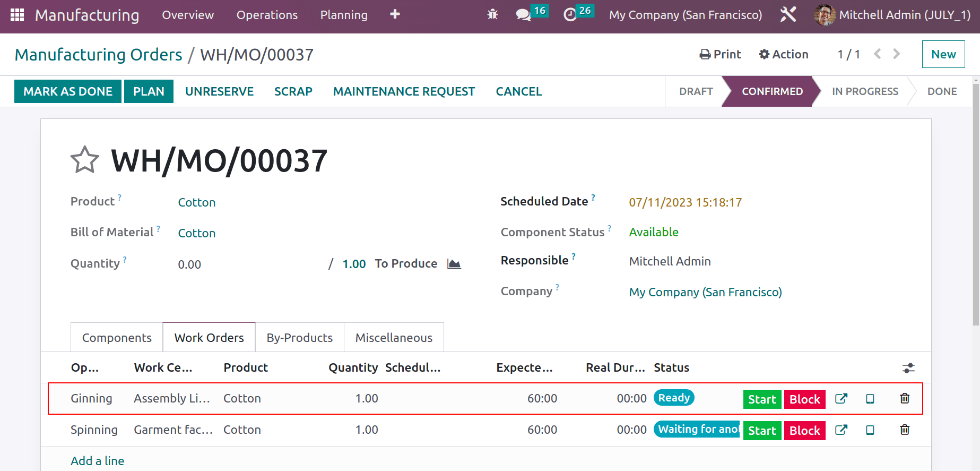This screenshot has width=980, height=471.
Task: Go to Manufacturing Orders breadcrumb
Action: [x=98, y=55]
